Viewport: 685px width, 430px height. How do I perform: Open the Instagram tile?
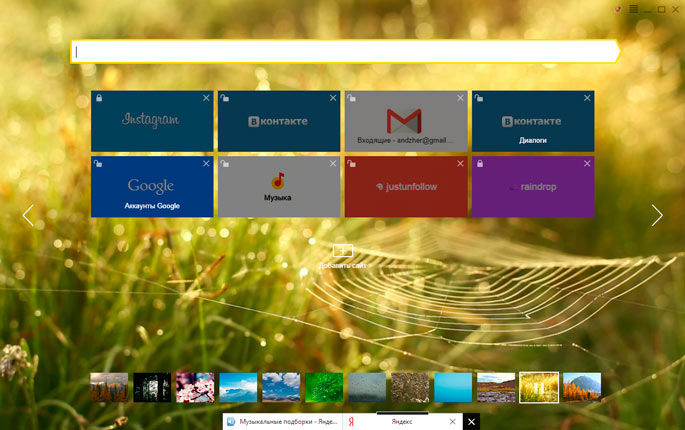(x=152, y=121)
